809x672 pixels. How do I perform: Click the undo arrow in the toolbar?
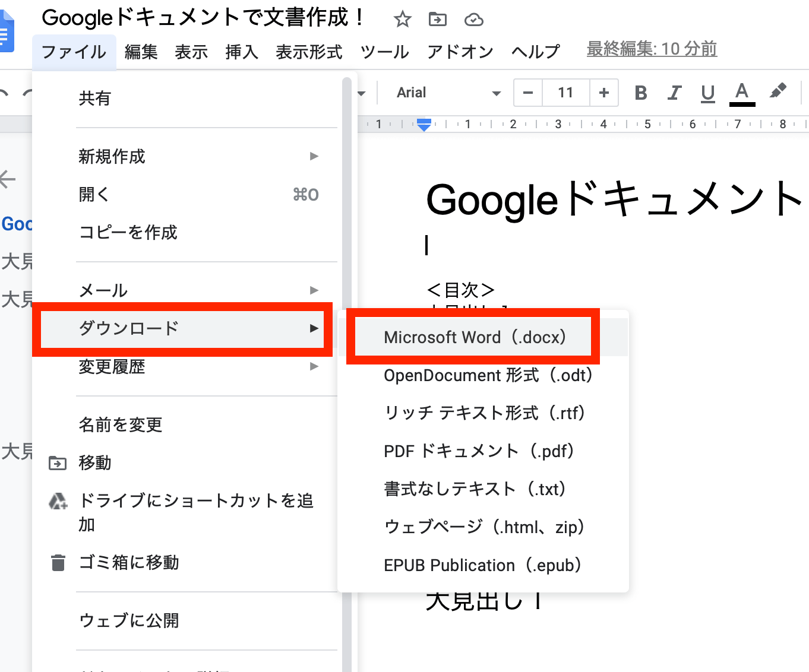pyautogui.click(x=5, y=93)
